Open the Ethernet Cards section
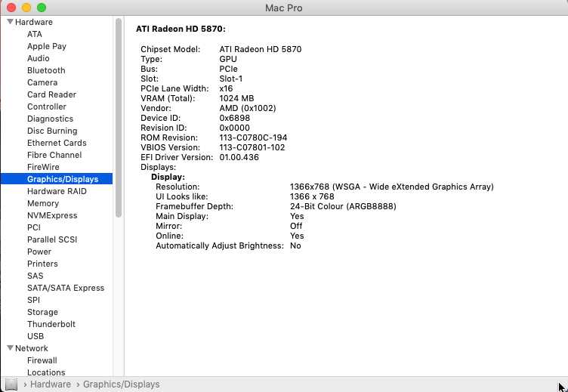 tap(57, 143)
